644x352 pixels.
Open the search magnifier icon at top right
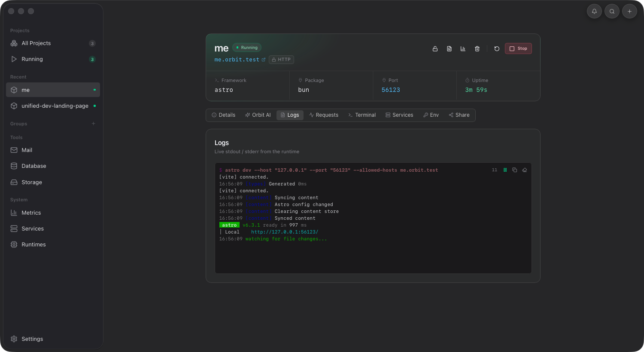pos(612,11)
